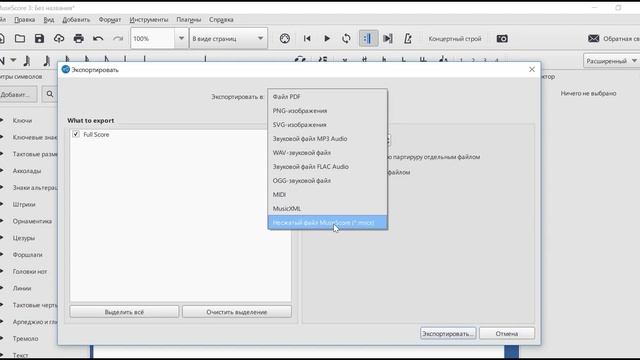Click the Выделить всё button
Image resolution: width=640 pixels, height=360 pixels.
[124, 312]
